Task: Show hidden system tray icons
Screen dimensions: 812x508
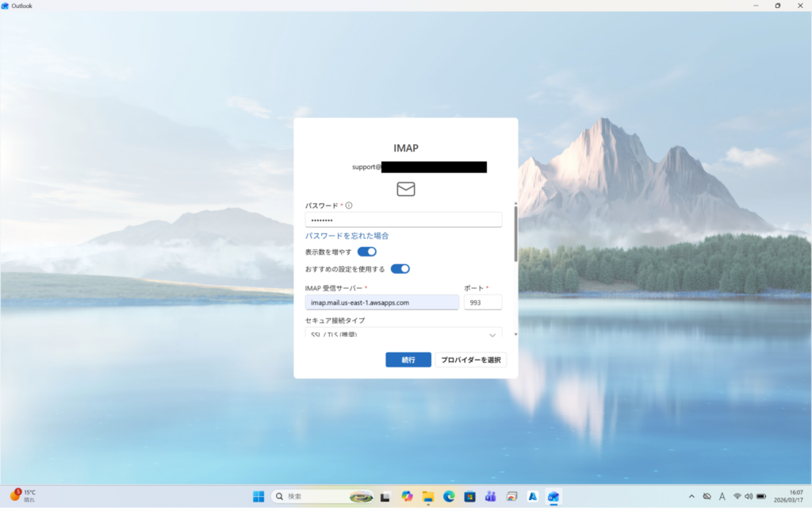Action: pos(691,496)
